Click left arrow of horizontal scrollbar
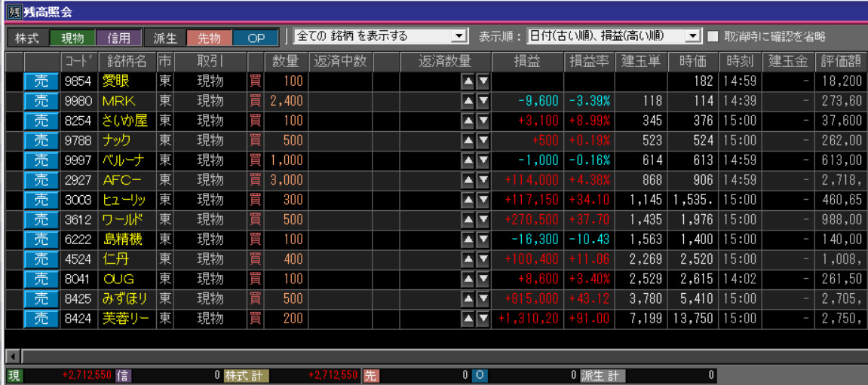Image resolution: width=868 pixels, height=385 pixels. (12, 356)
